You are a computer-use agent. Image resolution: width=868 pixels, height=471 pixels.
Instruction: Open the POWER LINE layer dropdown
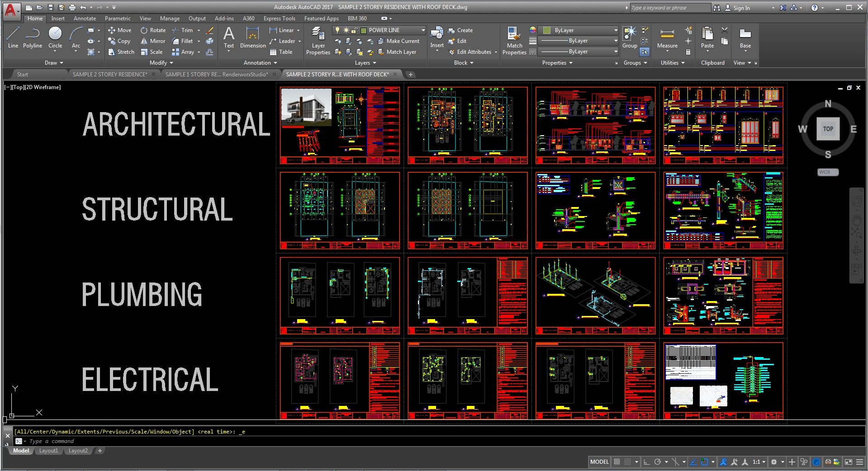379,30
